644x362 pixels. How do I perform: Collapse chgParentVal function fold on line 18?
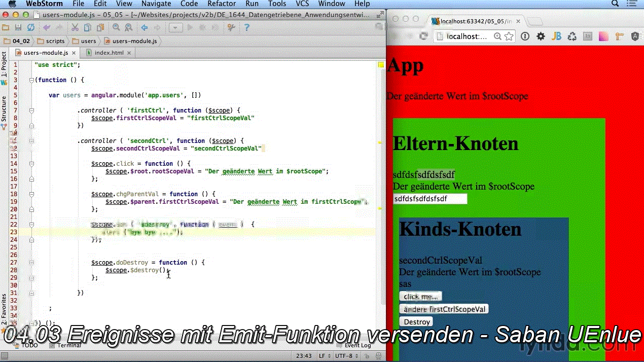[x=31, y=194]
